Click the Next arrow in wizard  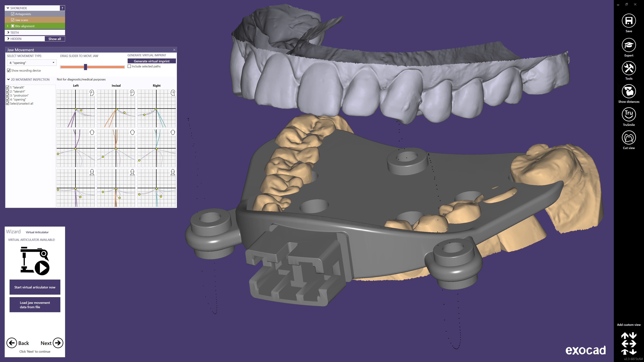(x=58, y=343)
